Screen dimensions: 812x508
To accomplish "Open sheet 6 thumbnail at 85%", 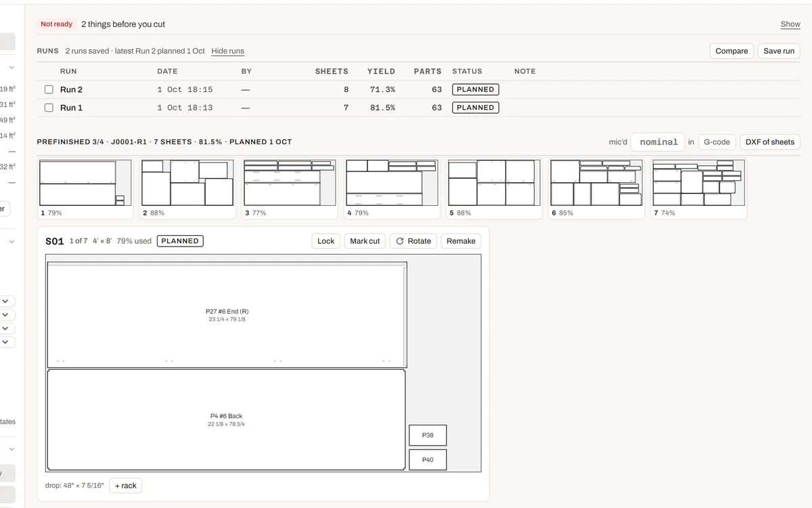I will coord(596,188).
